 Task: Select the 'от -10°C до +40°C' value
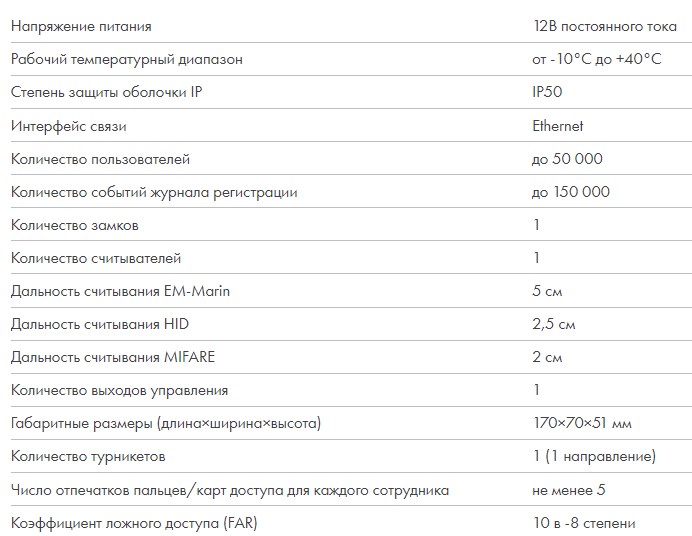(x=597, y=59)
